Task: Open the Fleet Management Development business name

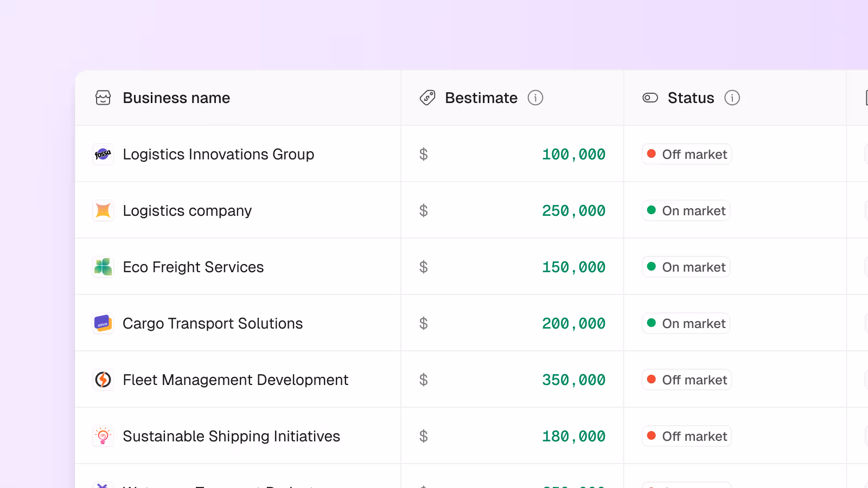Action: point(235,380)
